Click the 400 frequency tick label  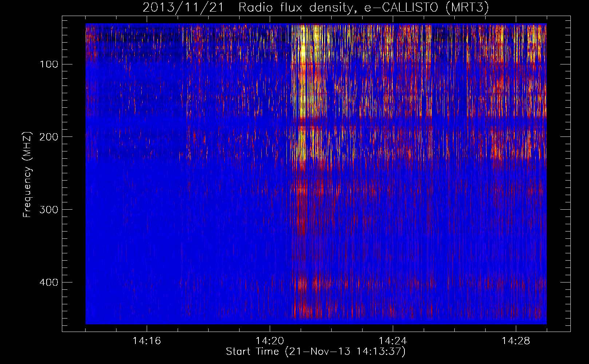tap(49, 282)
